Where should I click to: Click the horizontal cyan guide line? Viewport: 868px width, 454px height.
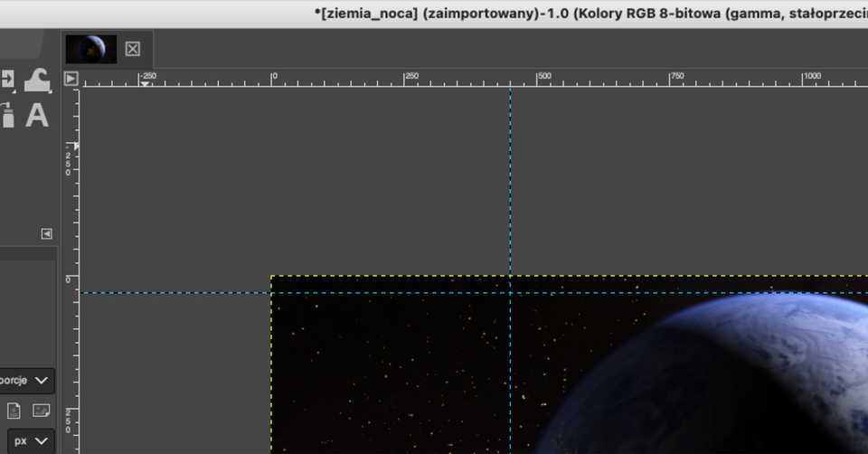181,292
